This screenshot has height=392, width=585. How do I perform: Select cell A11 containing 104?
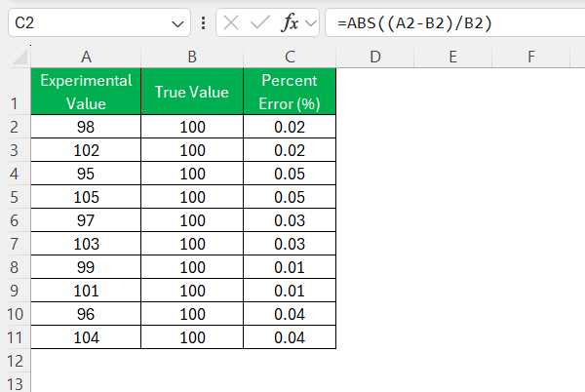tap(86, 337)
